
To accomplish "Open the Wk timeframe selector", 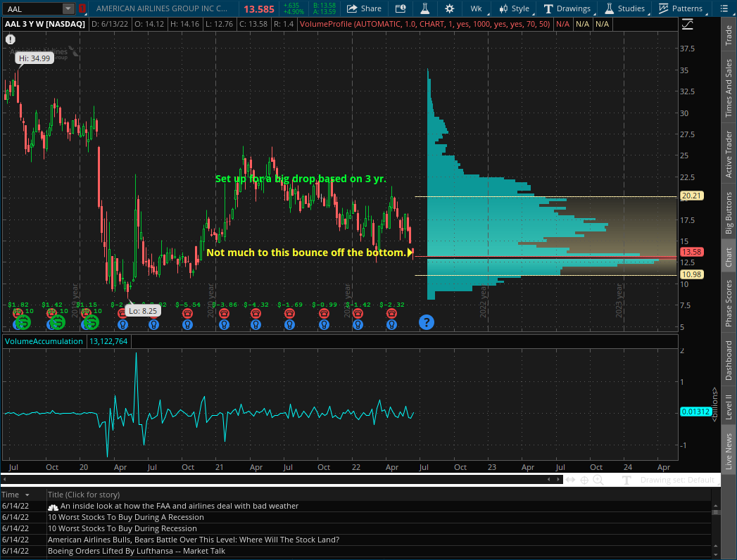I will point(476,8).
